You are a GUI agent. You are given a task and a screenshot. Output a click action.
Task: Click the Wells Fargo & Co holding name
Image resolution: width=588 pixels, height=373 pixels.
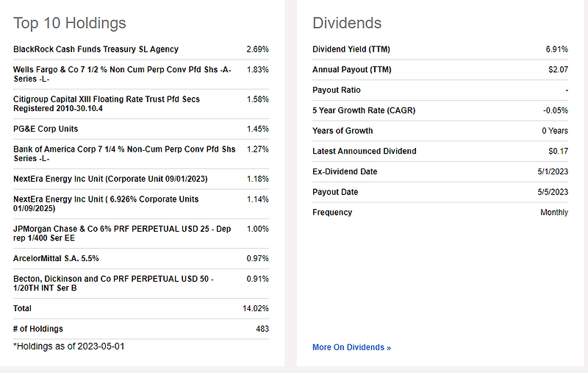tap(122, 74)
